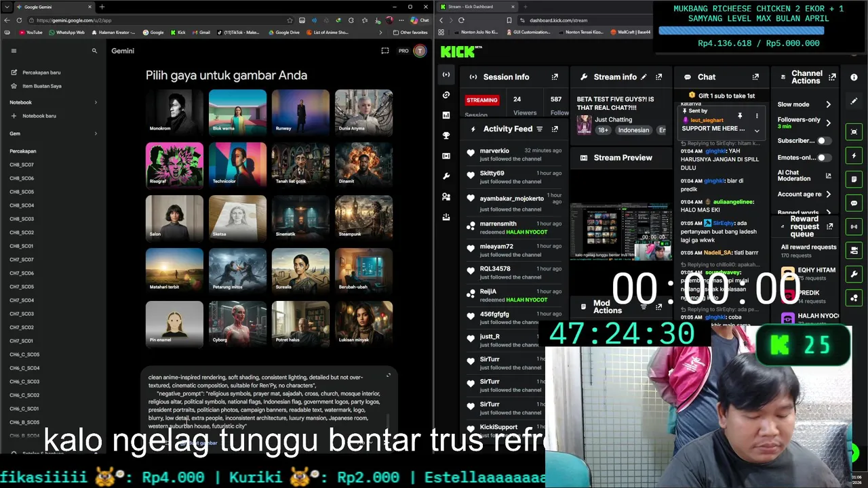This screenshot has width=868, height=488.
Task: Choose the Steampunk image style
Action: pyautogui.click(x=363, y=218)
